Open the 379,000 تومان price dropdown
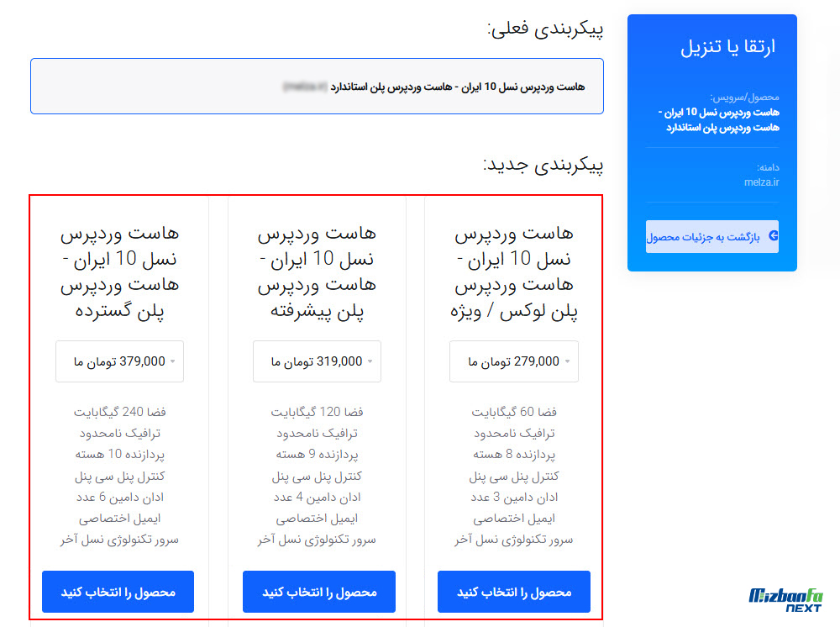This screenshot has height=627, width=840. coord(119,361)
